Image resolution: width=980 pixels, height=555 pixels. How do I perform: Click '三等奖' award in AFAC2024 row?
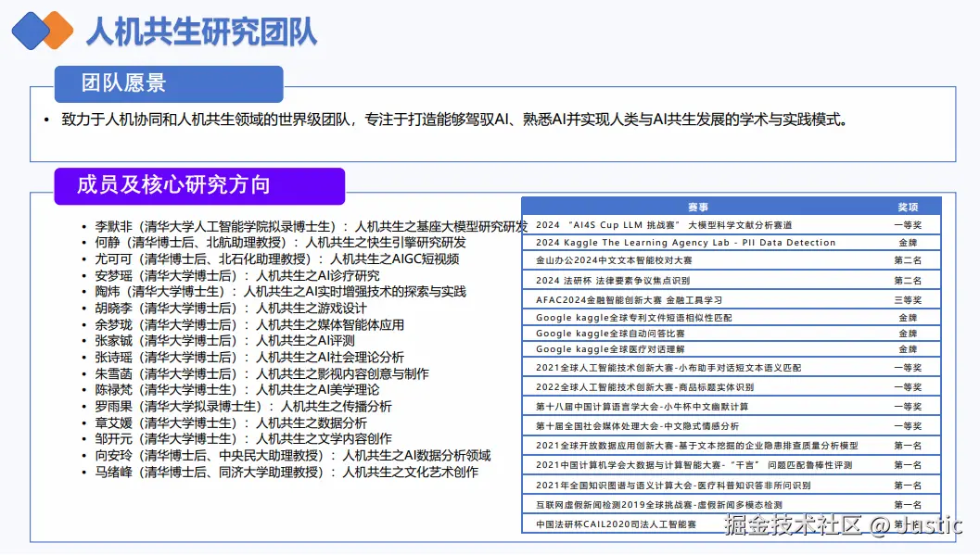[x=908, y=299]
